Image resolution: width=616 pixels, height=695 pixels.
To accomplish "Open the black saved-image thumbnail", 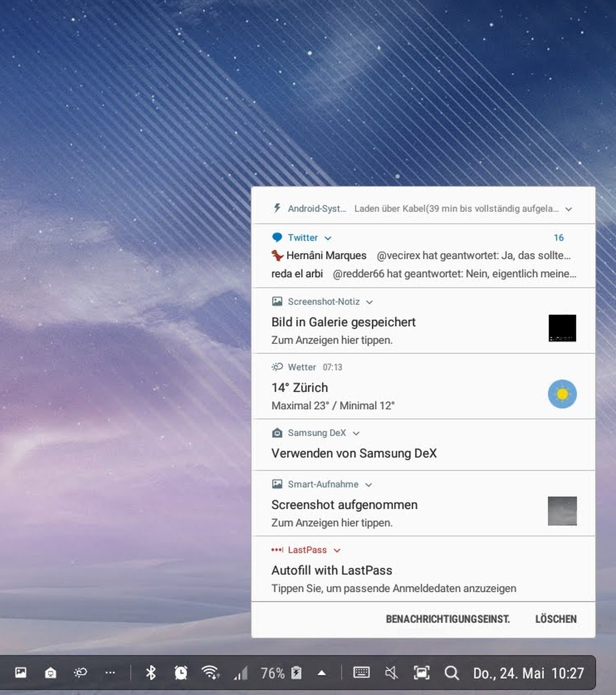I will click(x=562, y=328).
